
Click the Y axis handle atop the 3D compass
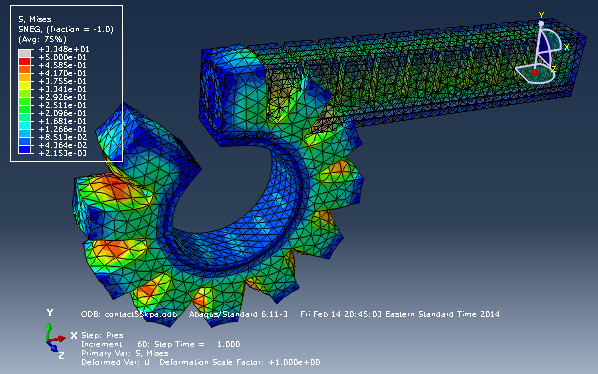(541, 23)
